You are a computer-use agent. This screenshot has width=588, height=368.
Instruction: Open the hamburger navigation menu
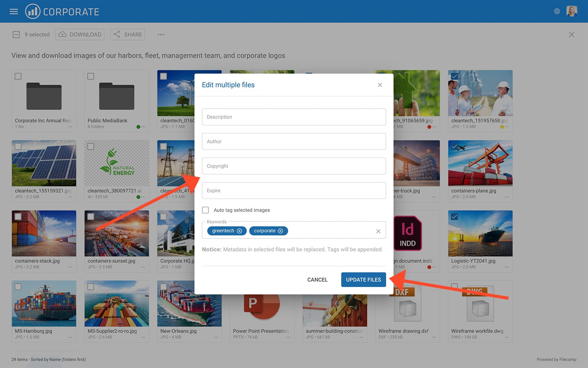[x=14, y=11]
